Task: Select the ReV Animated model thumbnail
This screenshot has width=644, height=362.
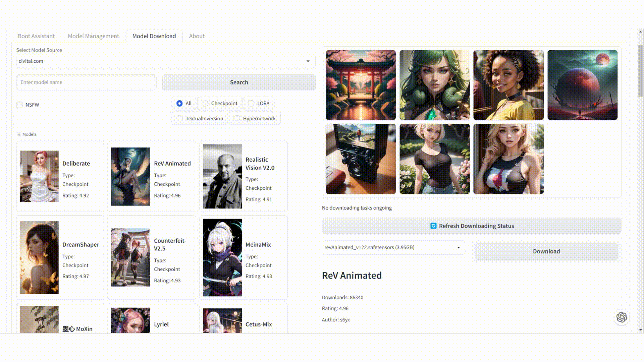Action: click(130, 177)
